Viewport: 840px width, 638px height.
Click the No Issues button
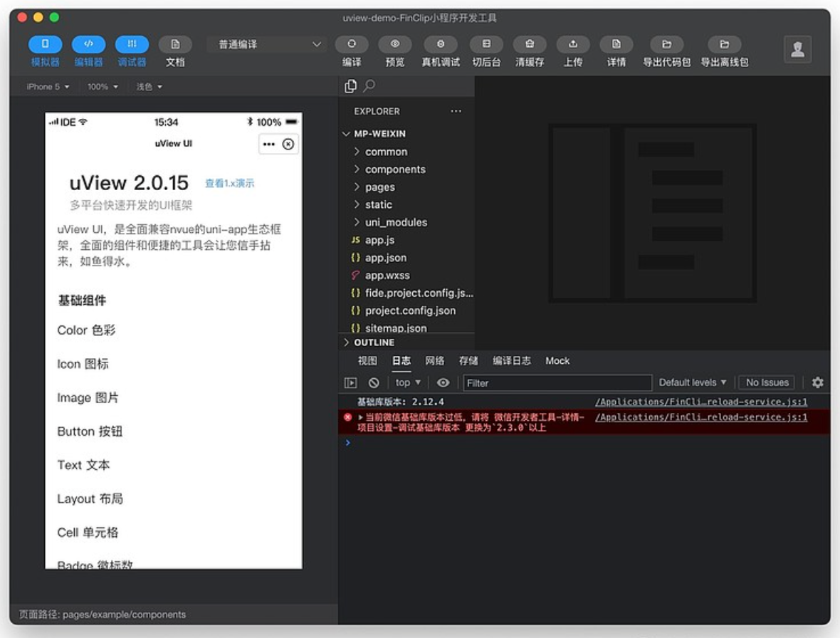coord(767,382)
